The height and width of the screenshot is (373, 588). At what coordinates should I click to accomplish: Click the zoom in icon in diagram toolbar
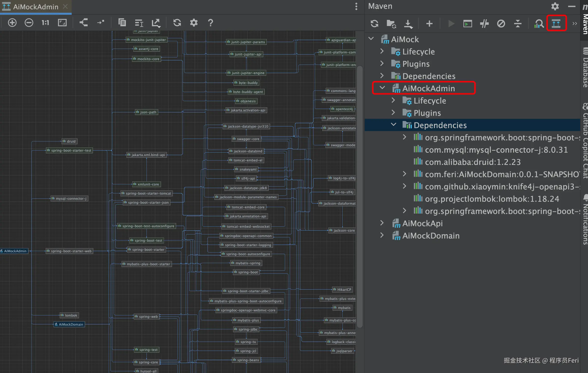(12, 23)
